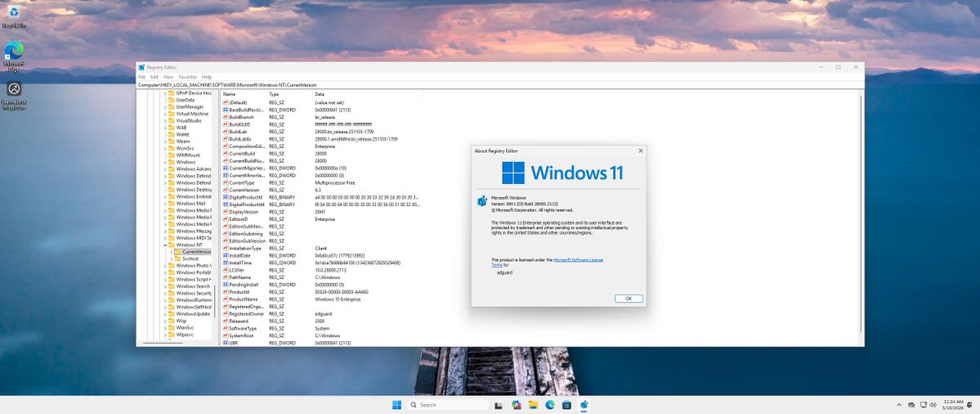Open the File menu in Registry Editor
The width and height of the screenshot is (980, 414).
(x=142, y=77)
